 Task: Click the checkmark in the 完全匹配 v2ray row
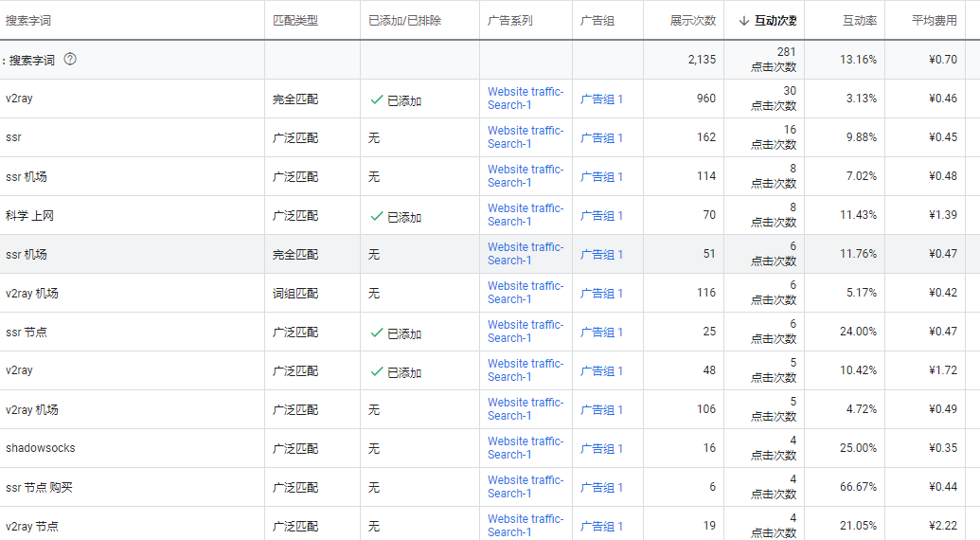pos(376,100)
